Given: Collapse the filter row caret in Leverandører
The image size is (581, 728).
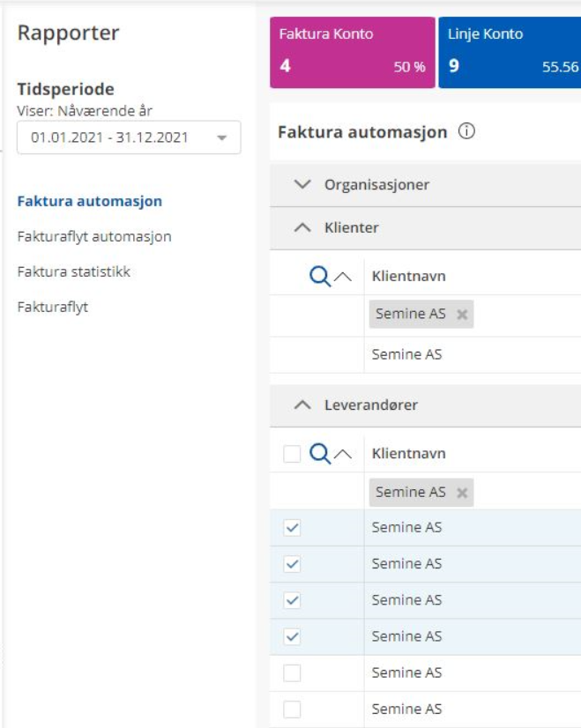Looking at the screenshot, I should click(x=344, y=454).
